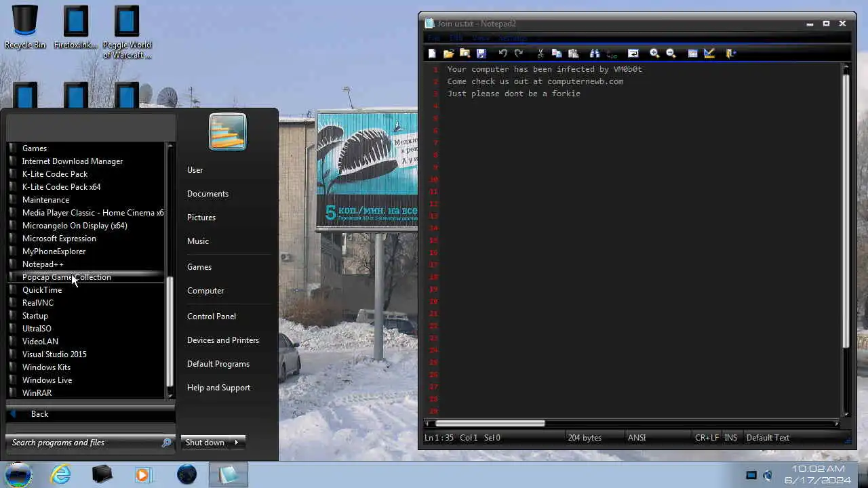Zoom out with the minus magnifier icon

tap(671, 53)
